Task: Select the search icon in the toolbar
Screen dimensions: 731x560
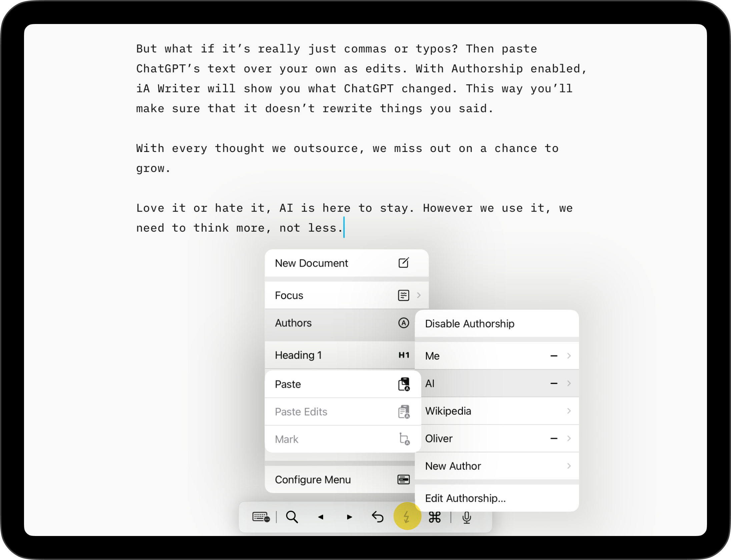Action: [292, 517]
